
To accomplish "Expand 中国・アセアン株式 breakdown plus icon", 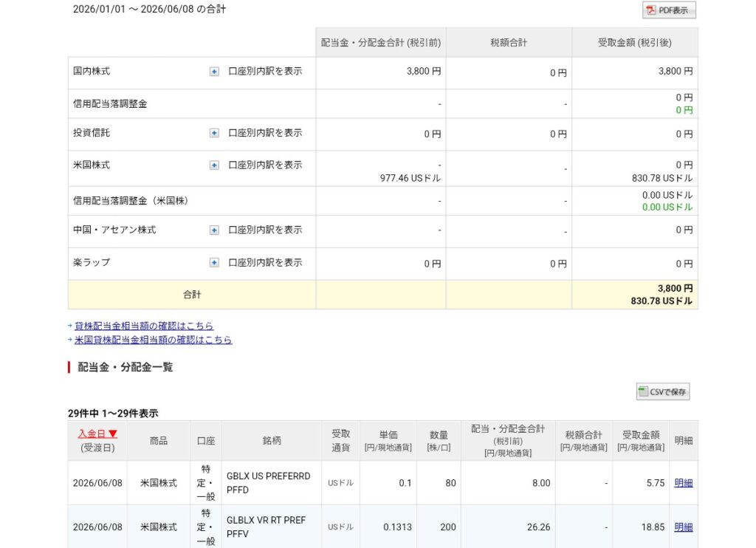I will coord(214,230).
